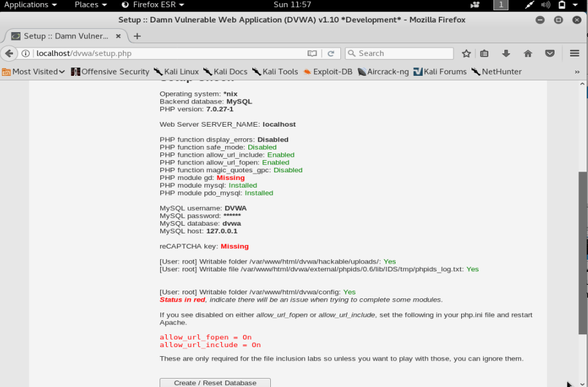Open the Firefox hamburger menu
This screenshot has height=387, width=588.
click(x=574, y=53)
